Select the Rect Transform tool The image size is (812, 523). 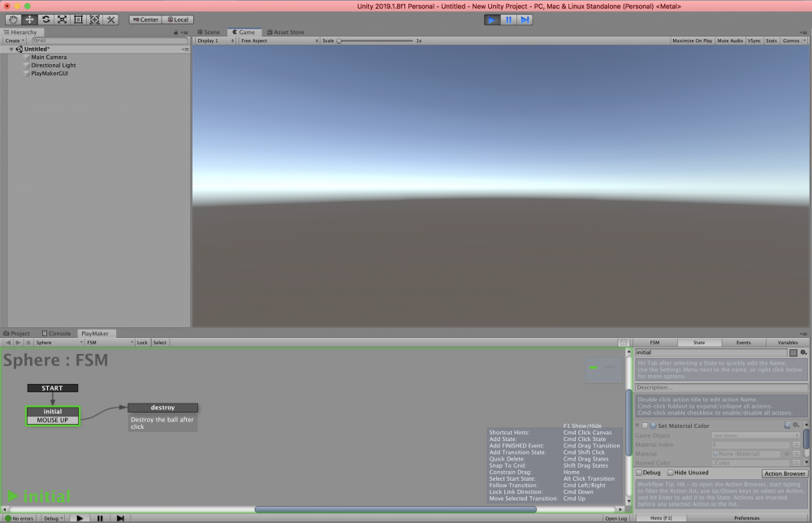pyautogui.click(x=78, y=19)
